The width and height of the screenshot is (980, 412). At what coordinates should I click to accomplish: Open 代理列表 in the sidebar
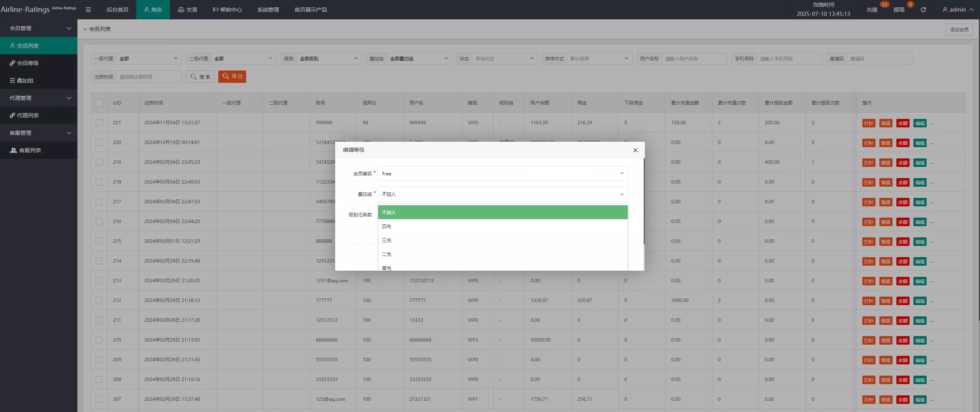point(28,115)
